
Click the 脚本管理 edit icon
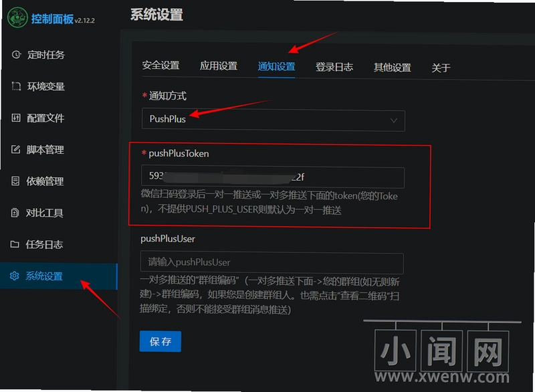[x=15, y=149]
